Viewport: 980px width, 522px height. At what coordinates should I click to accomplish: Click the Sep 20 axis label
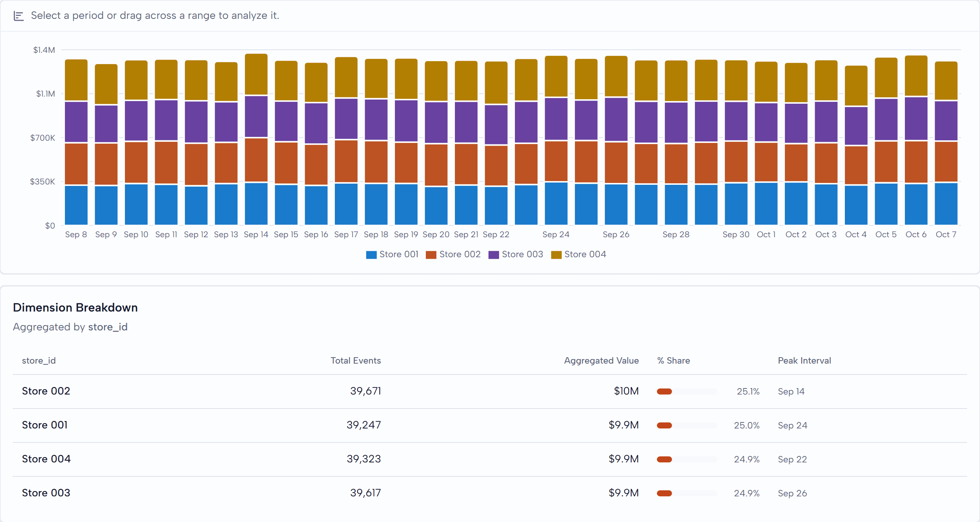coord(436,235)
